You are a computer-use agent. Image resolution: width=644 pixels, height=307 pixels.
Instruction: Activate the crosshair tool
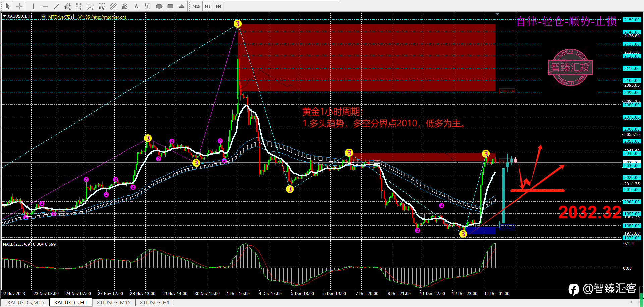coord(19,6)
